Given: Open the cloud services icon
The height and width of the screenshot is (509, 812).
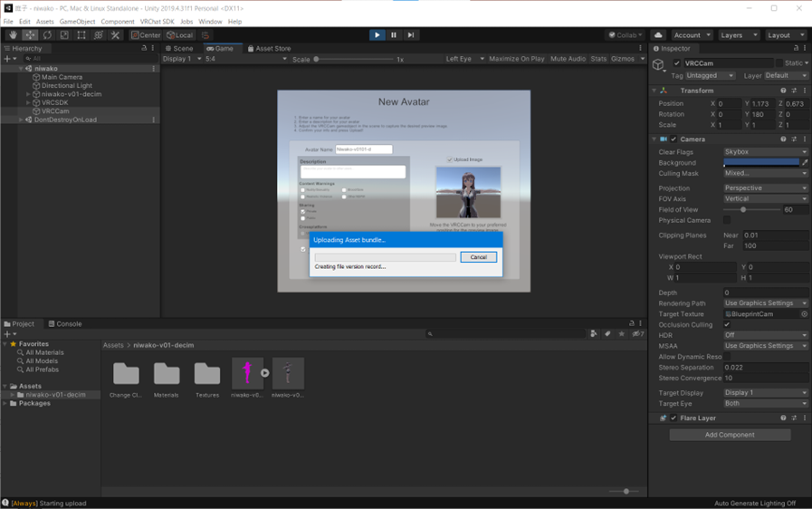Looking at the screenshot, I should 658,35.
